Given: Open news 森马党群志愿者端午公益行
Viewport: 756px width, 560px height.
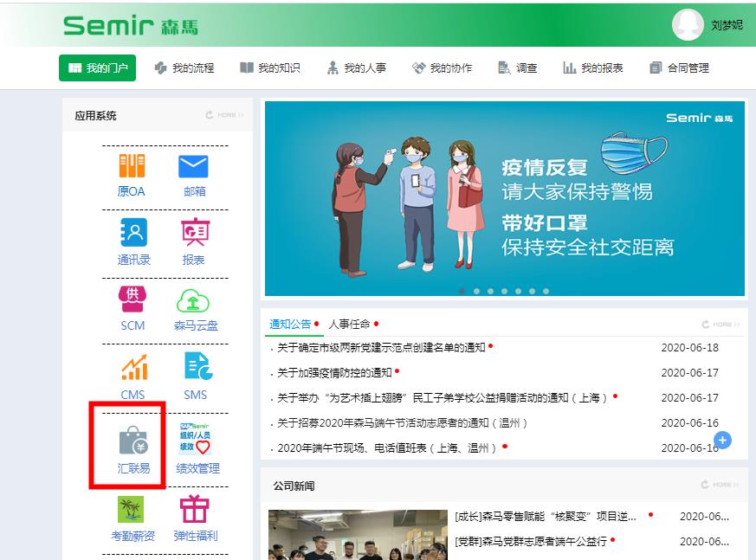Looking at the screenshot, I should tap(531, 541).
